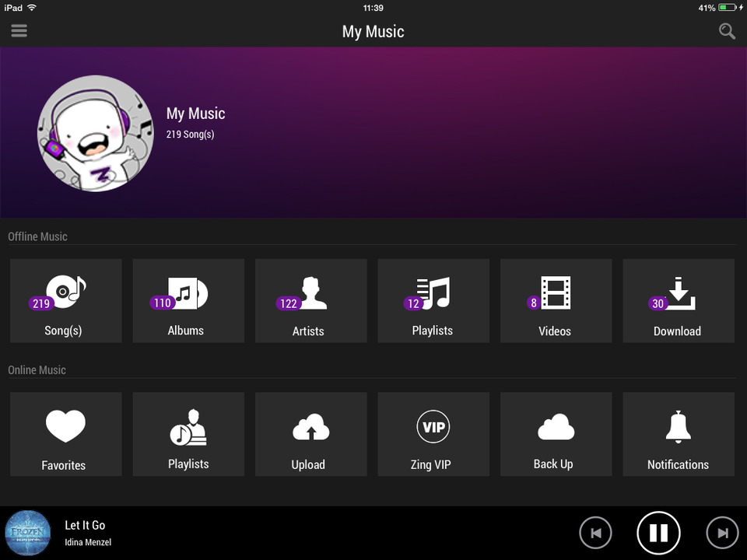Open the Zing VIP tile
747x560 pixels.
(x=433, y=434)
